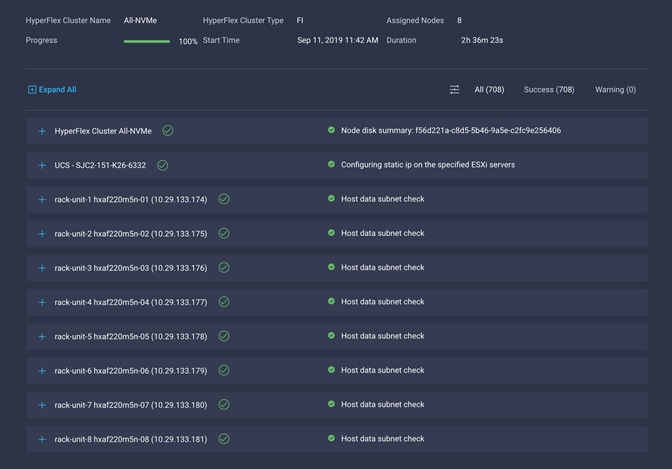
Task: Click the Assigned Nodes value 8
Action: click(x=459, y=21)
